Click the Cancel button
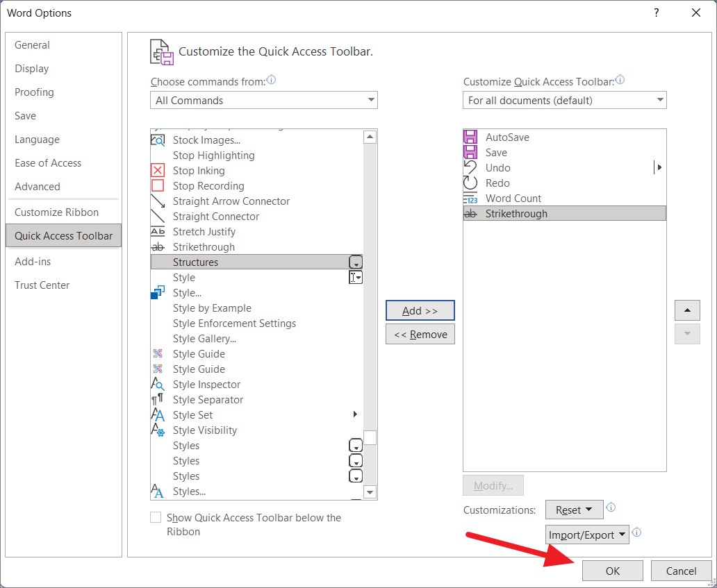This screenshot has width=717, height=588. point(682,571)
